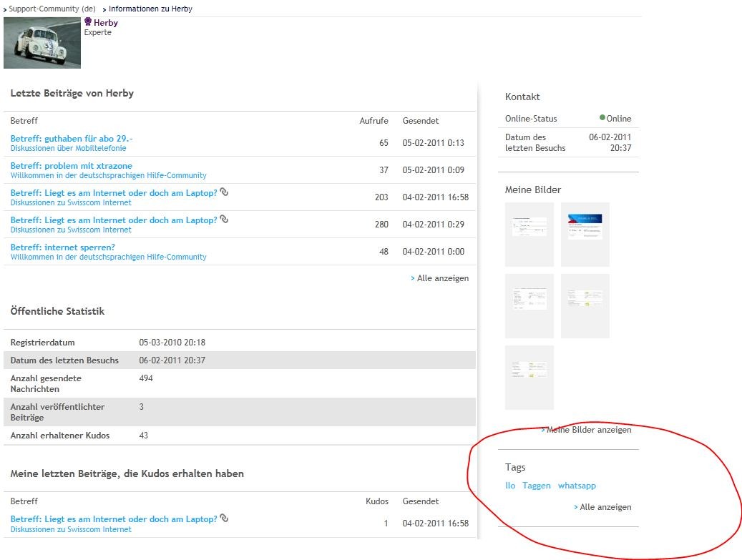
Task: Open post 'Betreff: internet sperren?'
Action: [x=63, y=247]
